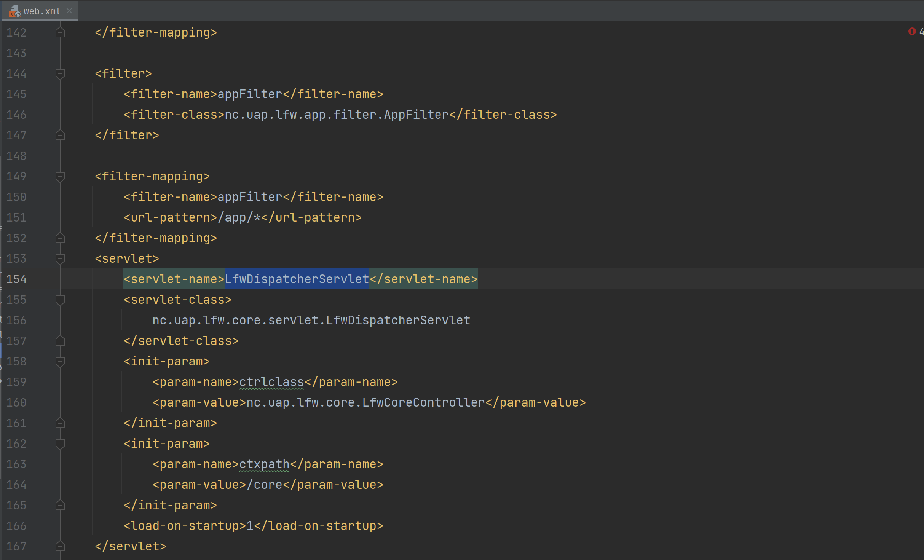Click nc.uap.lfw.core.LfwCoreController class reference
This screenshot has width=924, height=560.
pyautogui.click(x=365, y=402)
